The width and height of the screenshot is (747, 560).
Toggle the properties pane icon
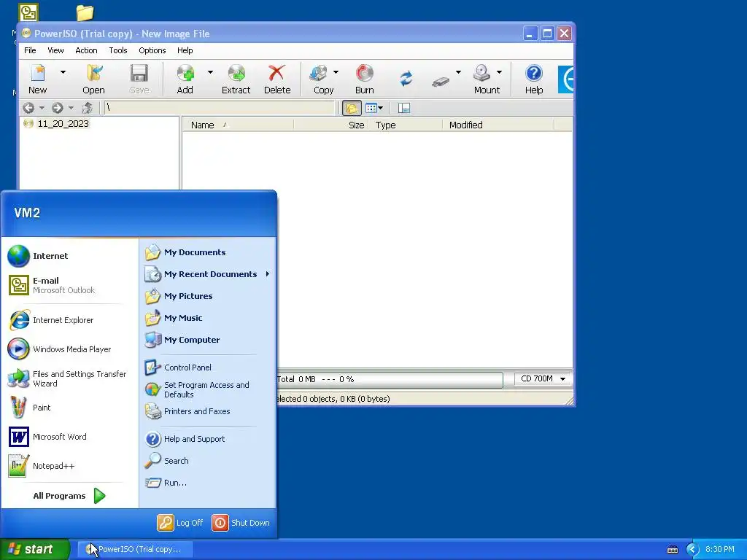pos(404,108)
